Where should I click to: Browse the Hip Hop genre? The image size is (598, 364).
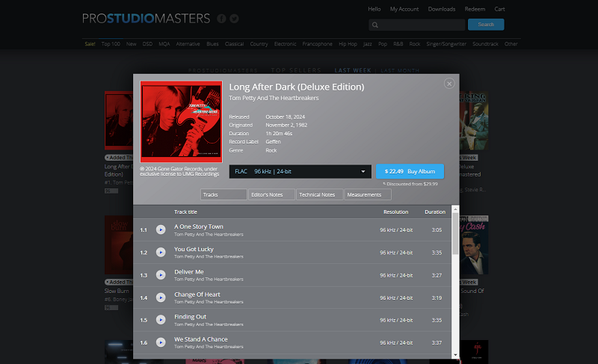pyautogui.click(x=348, y=44)
